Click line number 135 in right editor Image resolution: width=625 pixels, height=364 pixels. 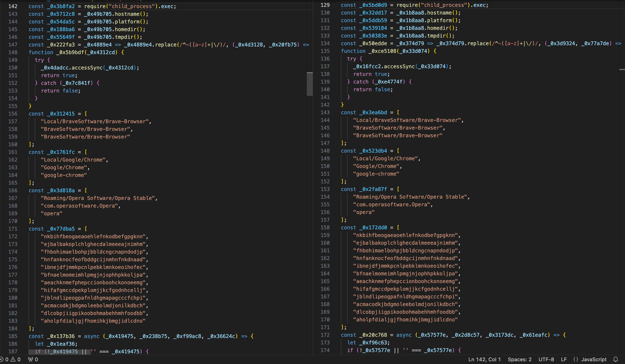tap(325, 51)
